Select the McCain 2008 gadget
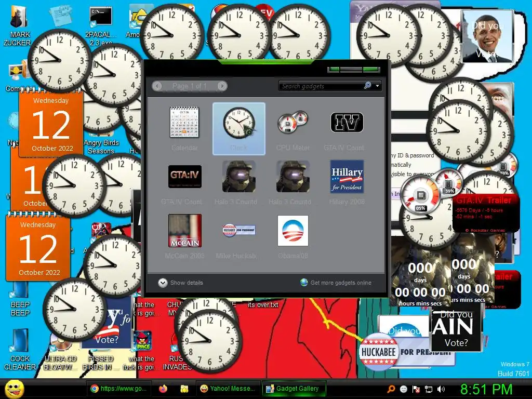This screenshot has width=532, height=399. tap(184, 236)
